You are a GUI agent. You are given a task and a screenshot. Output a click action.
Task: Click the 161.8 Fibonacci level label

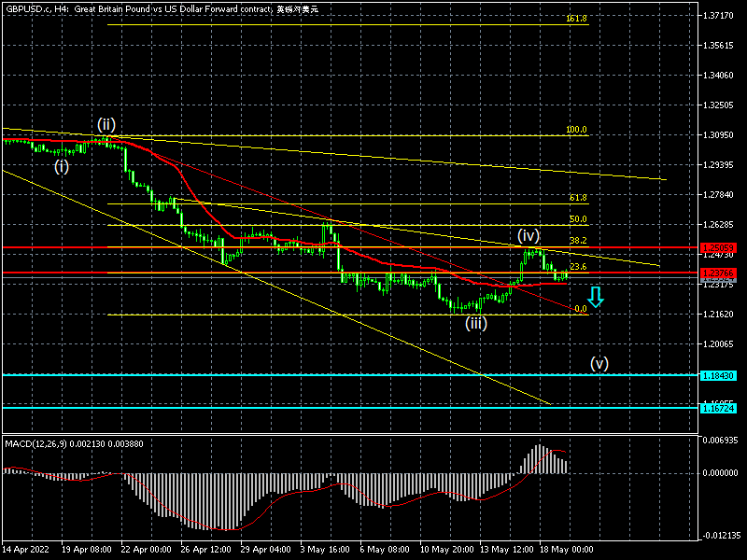point(575,19)
